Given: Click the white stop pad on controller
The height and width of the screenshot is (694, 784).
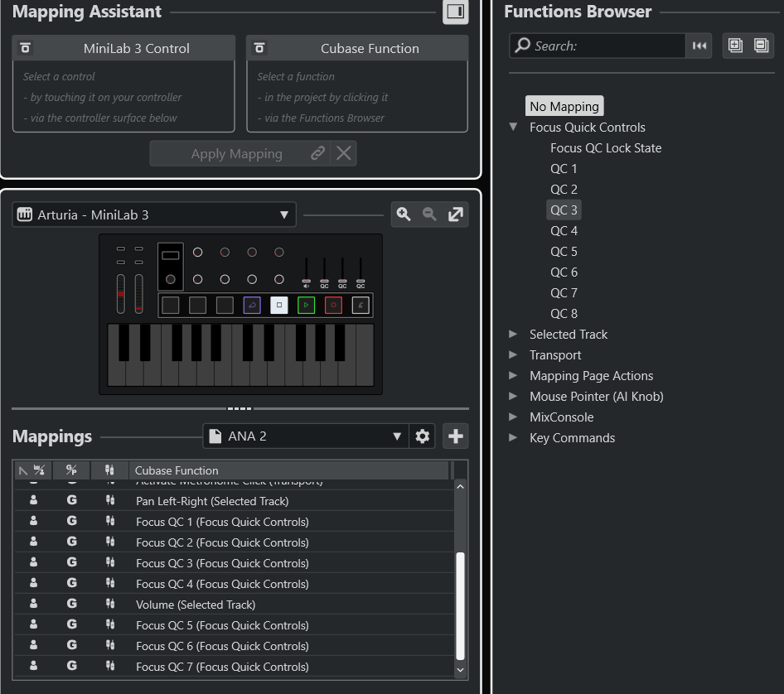Looking at the screenshot, I should pos(279,305).
